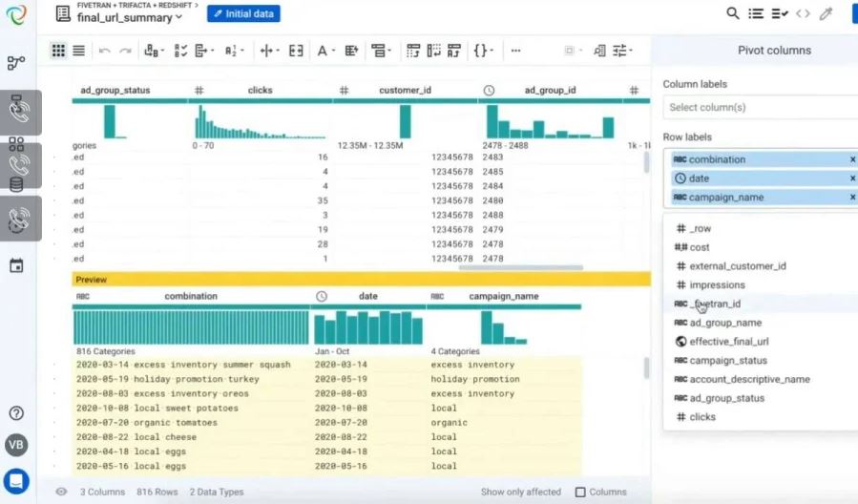
Task: Open the flows icon in left sidebar
Action: pos(16,63)
